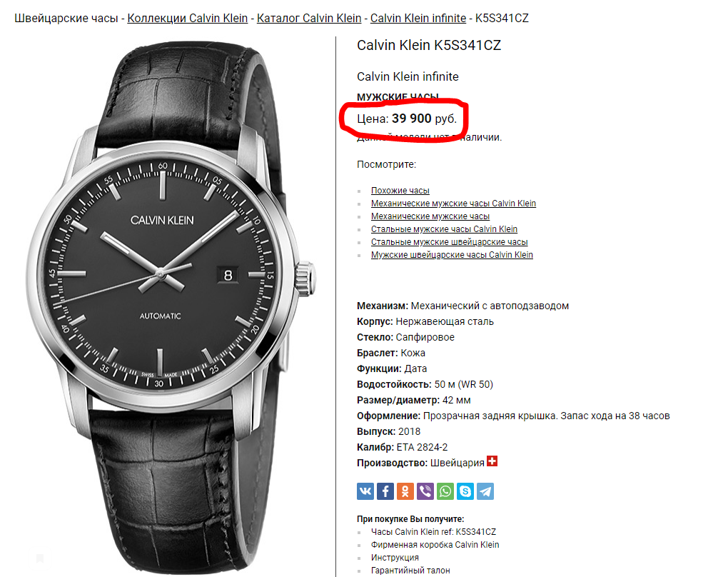Open Стальные мужские швейцарские часы link
Image resolution: width=728 pixels, height=577 pixels.
[450, 242]
